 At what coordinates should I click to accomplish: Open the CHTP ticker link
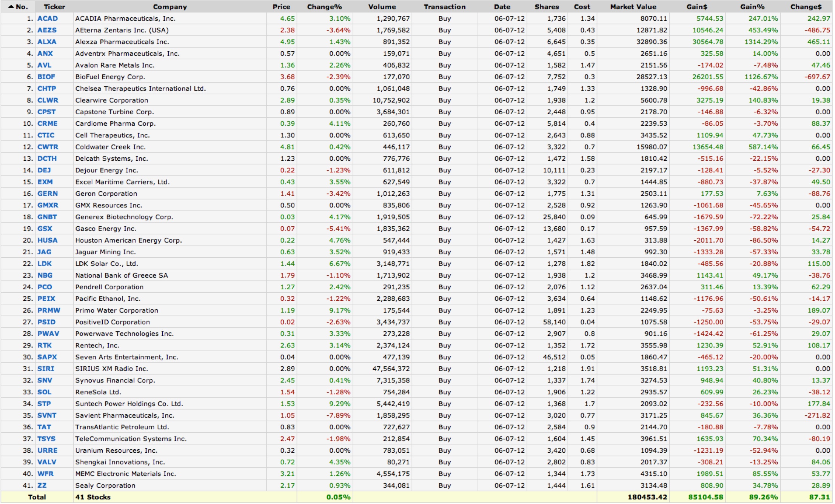point(47,89)
